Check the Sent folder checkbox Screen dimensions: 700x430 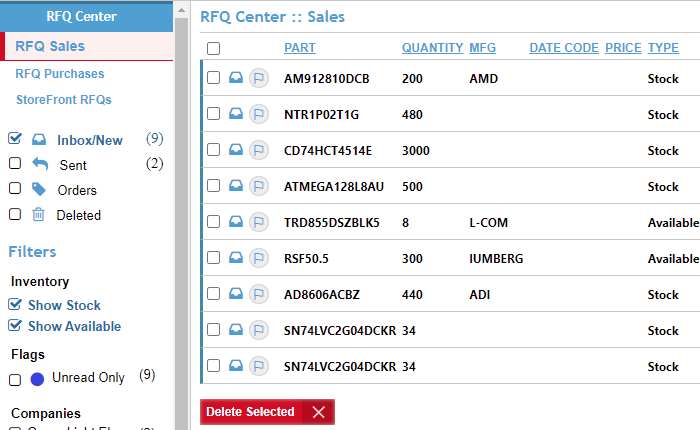click(x=15, y=164)
